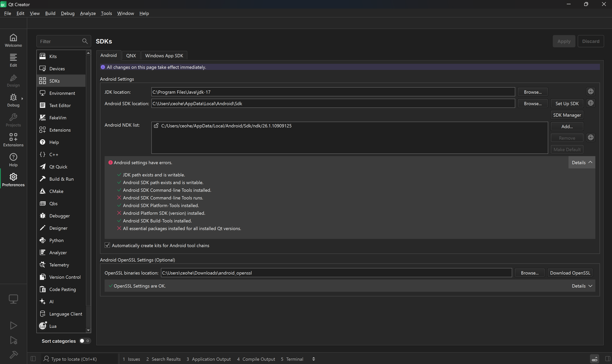The width and height of the screenshot is (612, 364).
Task: Select the Android tab
Action: 108,55
